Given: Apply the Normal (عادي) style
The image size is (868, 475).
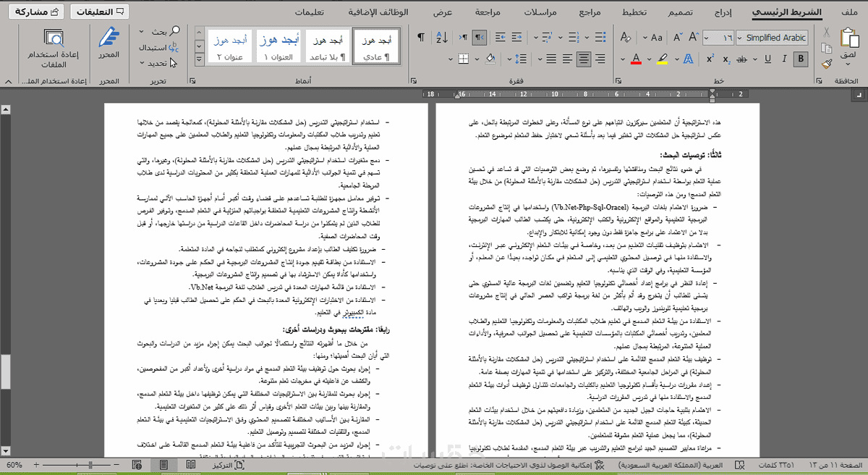Looking at the screenshot, I should pos(376,47).
